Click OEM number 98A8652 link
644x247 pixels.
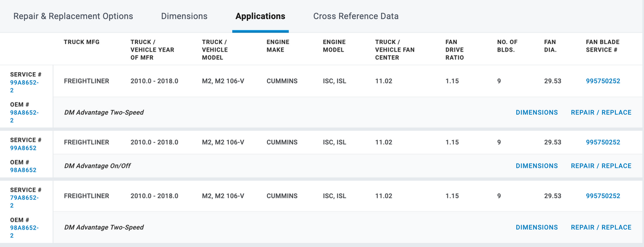(23, 171)
